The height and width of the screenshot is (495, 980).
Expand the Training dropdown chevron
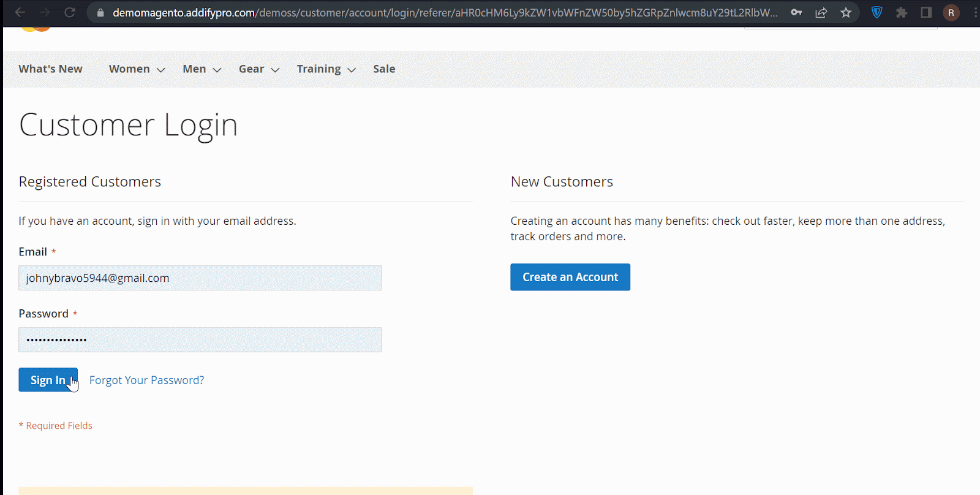coord(352,70)
